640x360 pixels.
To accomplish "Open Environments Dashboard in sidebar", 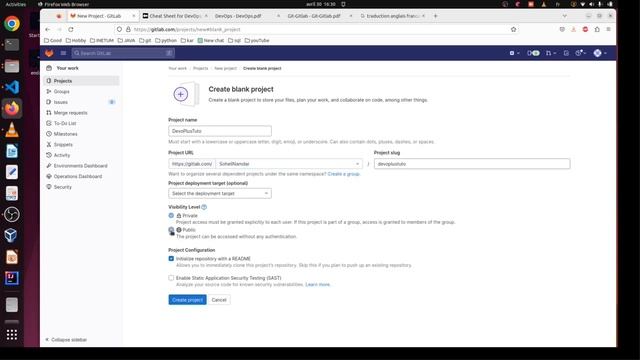I will (x=81, y=166).
